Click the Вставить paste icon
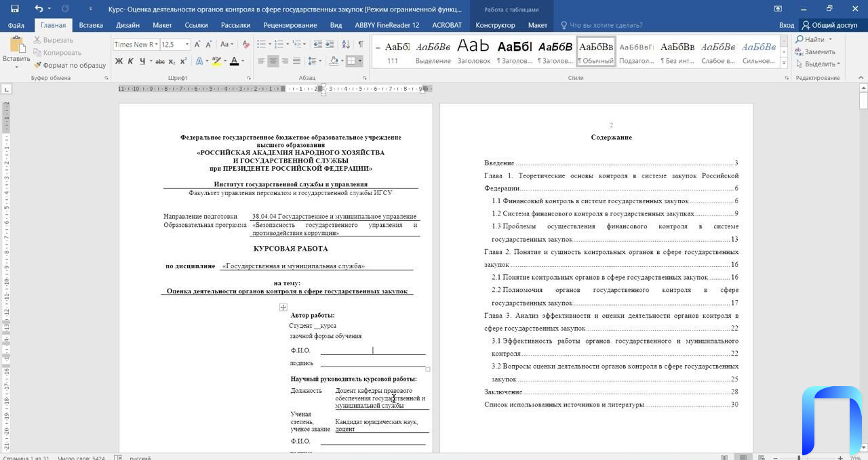The image size is (868, 460). click(16, 45)
